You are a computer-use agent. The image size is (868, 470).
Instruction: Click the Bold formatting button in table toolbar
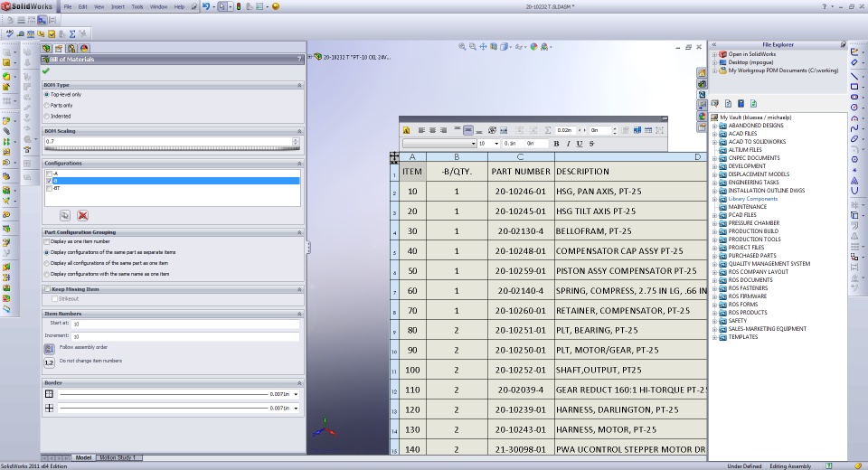click(556, 144)
